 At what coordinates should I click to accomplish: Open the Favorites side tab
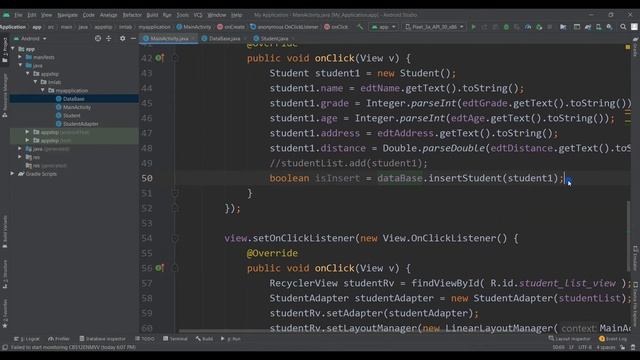pos(4,313)
